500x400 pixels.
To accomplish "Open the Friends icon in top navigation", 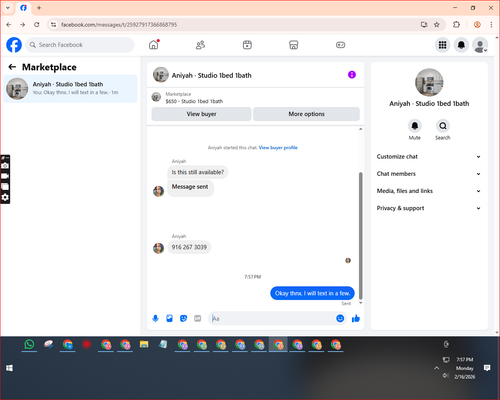I will click(x=200, y=45).
